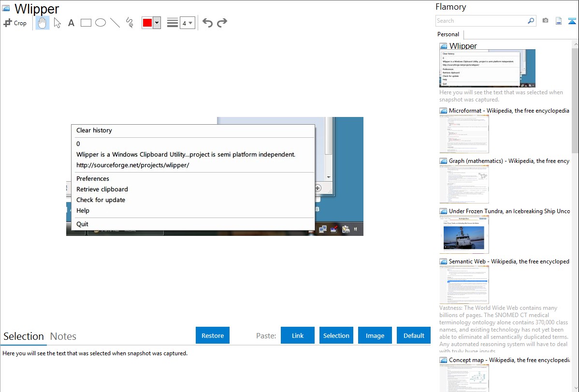Select 'Concept map - Wikipedia' list title
Screen dimensions: 579x392
point(509,360)
